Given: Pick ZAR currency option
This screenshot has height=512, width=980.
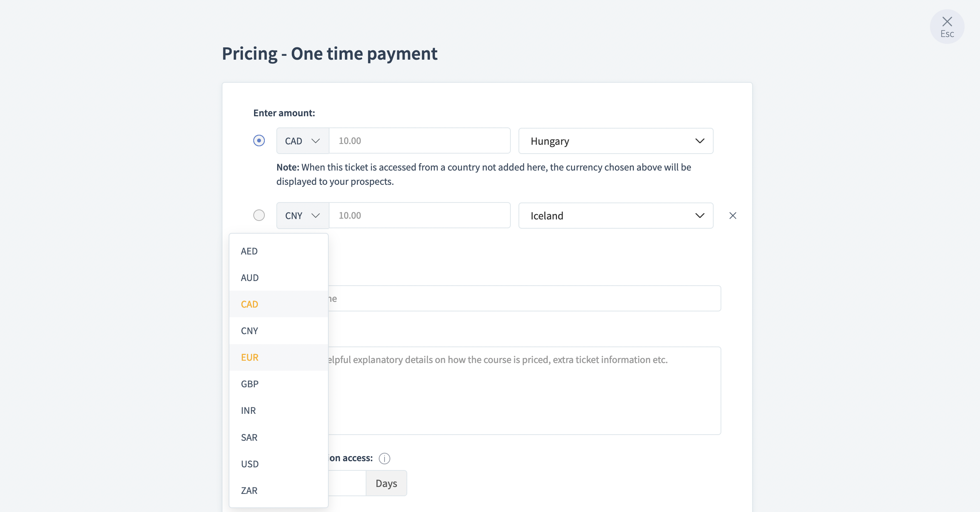Looking at the screenshot, I should click(x=279, y=490).
